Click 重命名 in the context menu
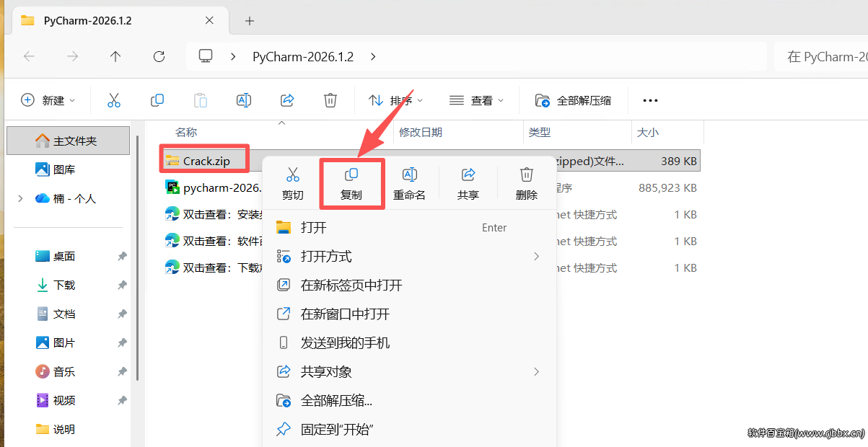This screenshot has height=447, width=868. [x=410, y=183]
